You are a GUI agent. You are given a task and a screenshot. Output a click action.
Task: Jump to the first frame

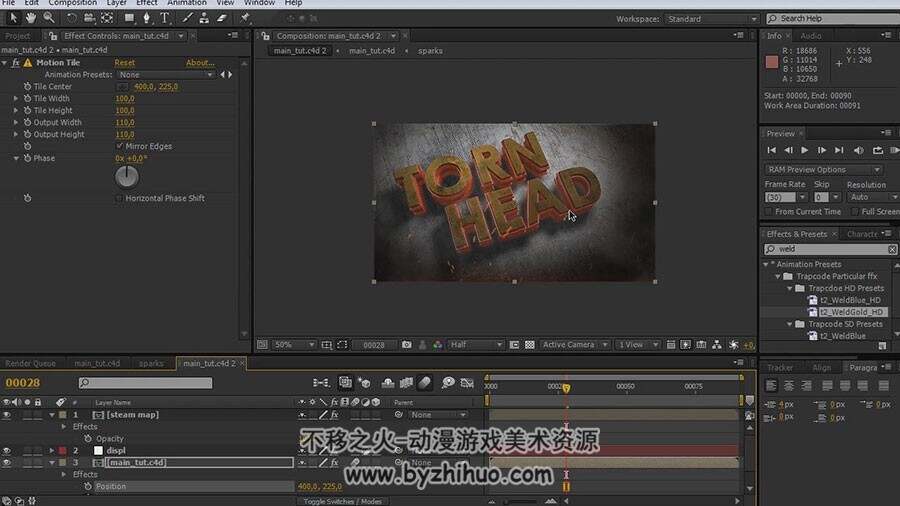click(771, 150)
